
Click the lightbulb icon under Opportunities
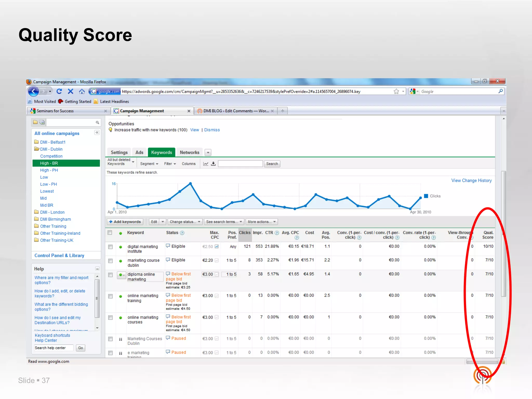[x=110, y=130]
